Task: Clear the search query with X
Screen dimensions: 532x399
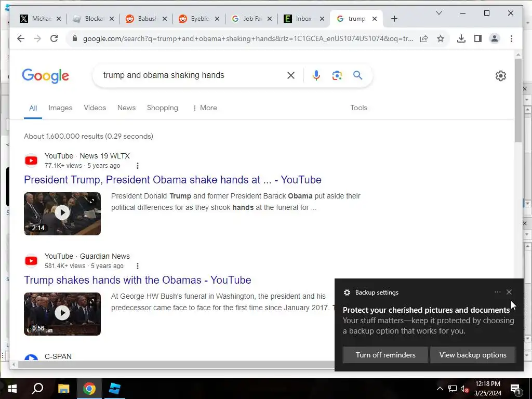Action: [291, 75]
